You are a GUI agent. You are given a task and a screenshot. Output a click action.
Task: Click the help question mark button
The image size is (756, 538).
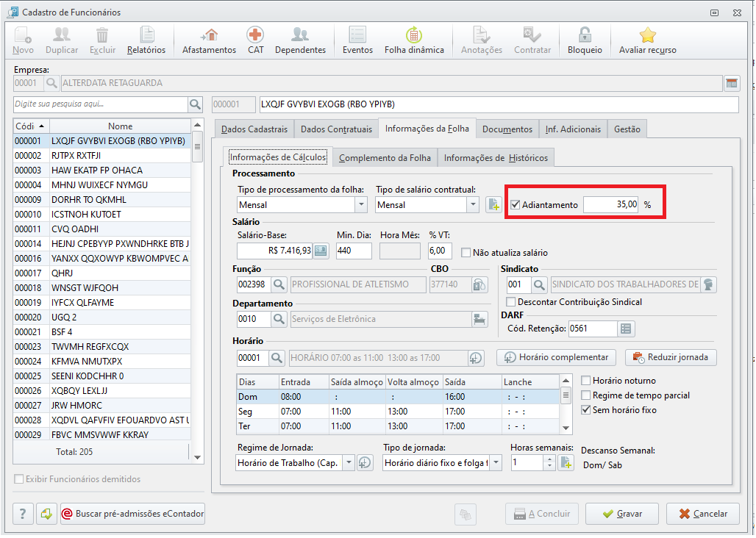[23, 514]
